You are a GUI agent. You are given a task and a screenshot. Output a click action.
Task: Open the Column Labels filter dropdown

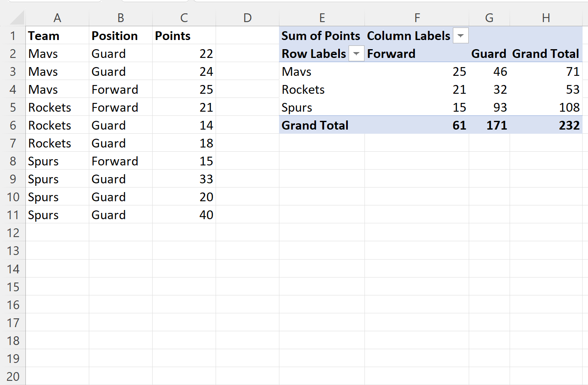460,35
